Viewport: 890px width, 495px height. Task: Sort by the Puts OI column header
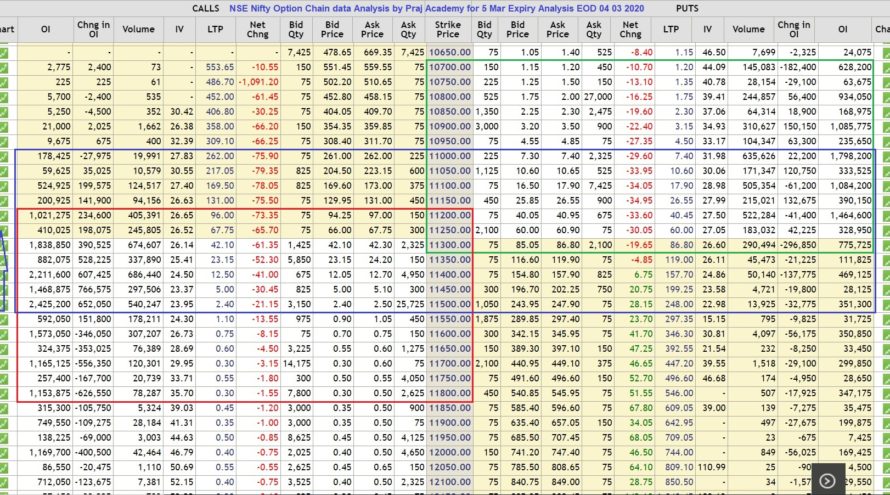click(842, 30)
